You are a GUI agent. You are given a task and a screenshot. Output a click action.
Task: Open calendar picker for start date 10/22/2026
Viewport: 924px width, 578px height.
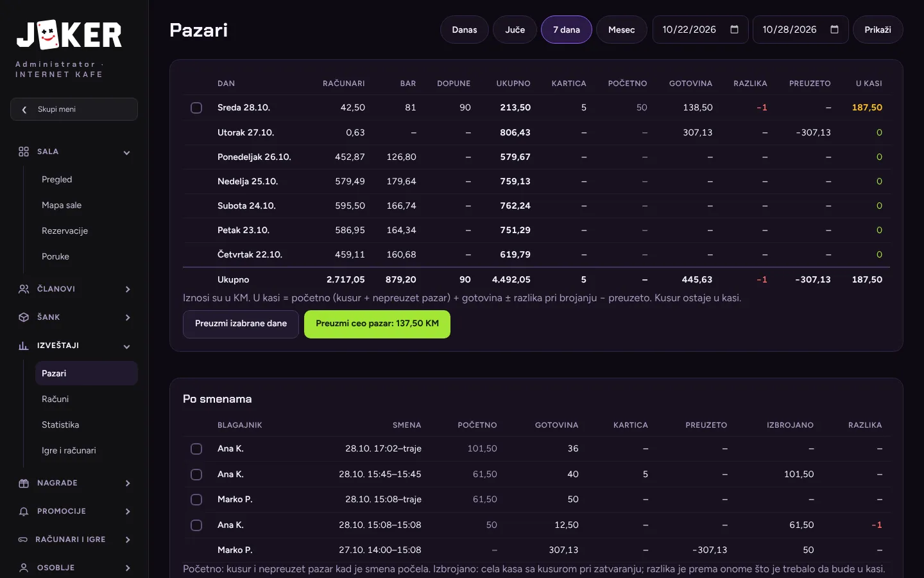tap(735, 30)
